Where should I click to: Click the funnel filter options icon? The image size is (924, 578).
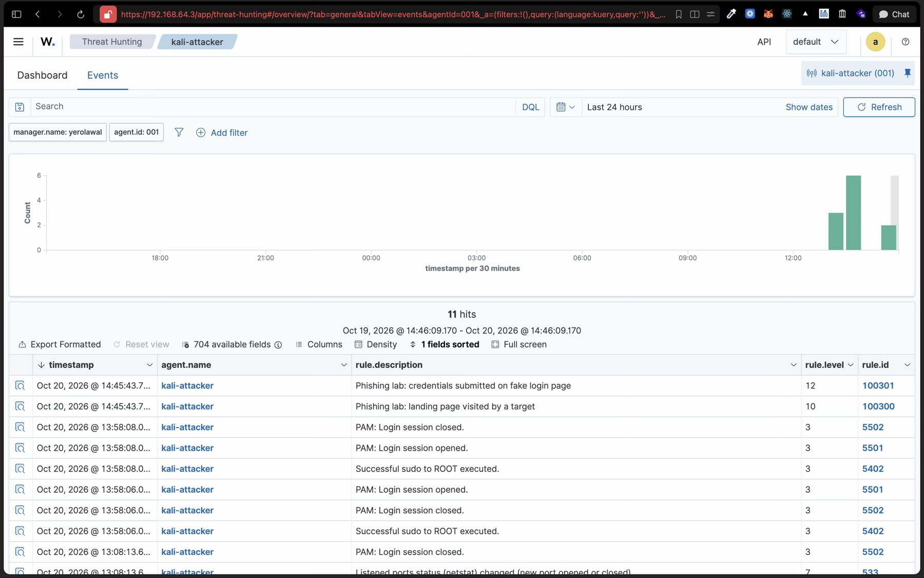click(x=179, y=133)
